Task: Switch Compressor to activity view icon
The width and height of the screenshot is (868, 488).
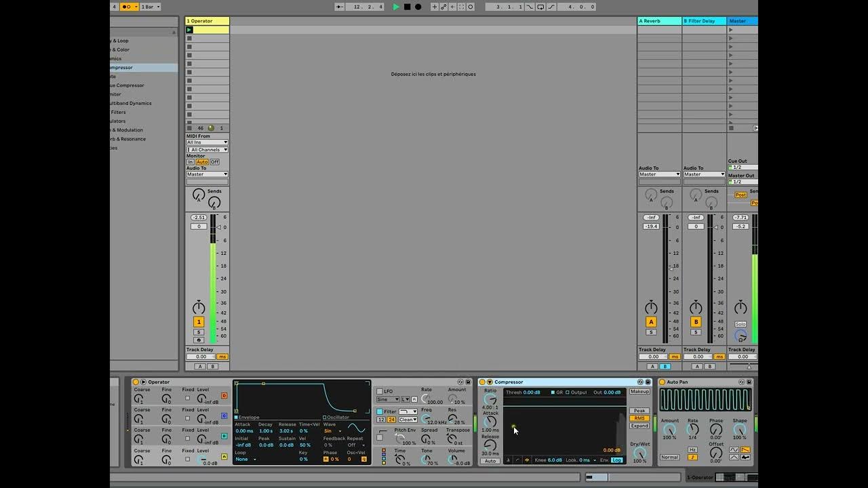Action: [x=527, y=460]
